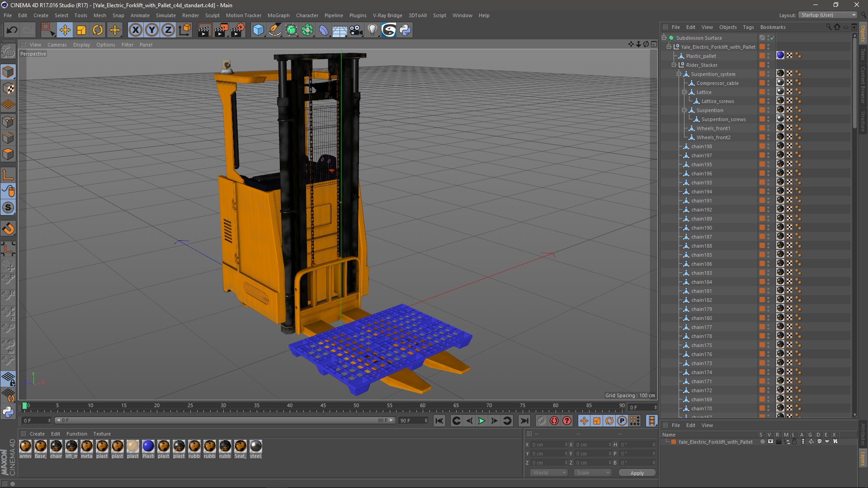This screenshot has height=488, width=868.
Task: Toggle layer visibility eye icon
Action: coord(770,442)
